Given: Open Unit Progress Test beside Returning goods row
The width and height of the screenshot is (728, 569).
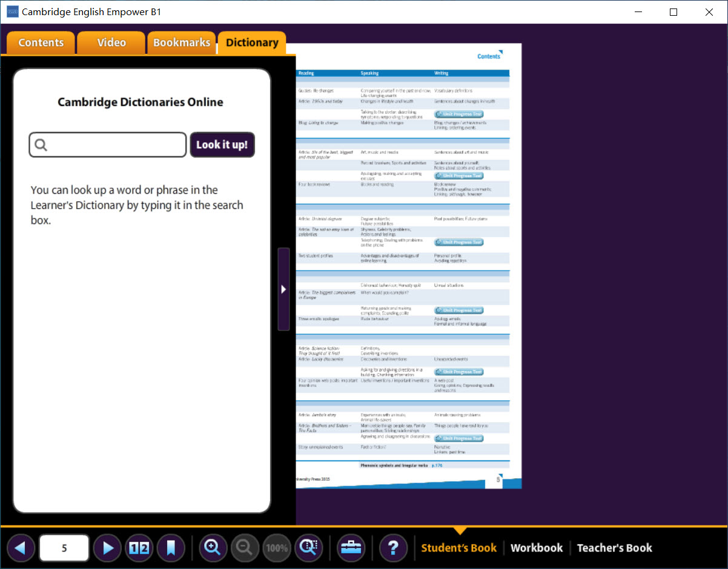Looking at the screenshot, I should point(459,311).
